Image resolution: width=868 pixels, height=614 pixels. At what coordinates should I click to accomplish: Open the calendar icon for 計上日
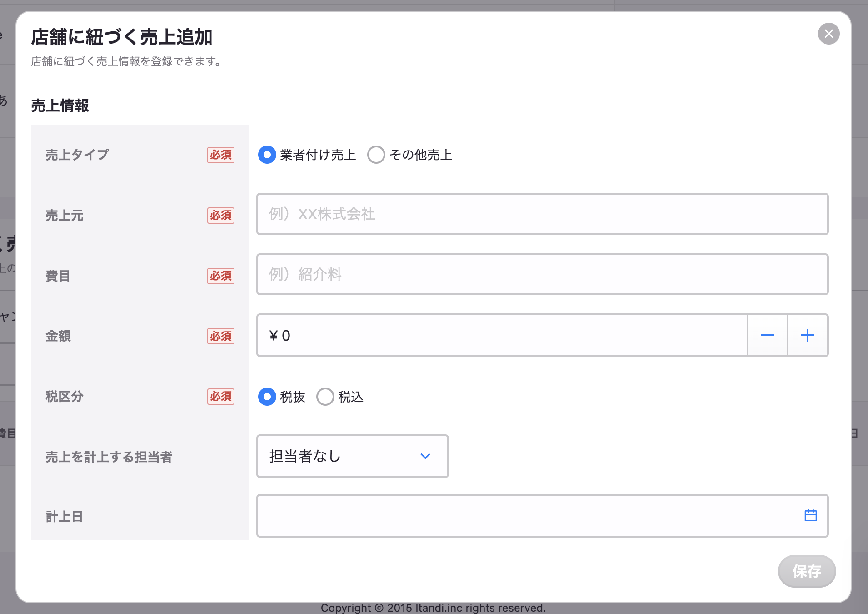811,515
